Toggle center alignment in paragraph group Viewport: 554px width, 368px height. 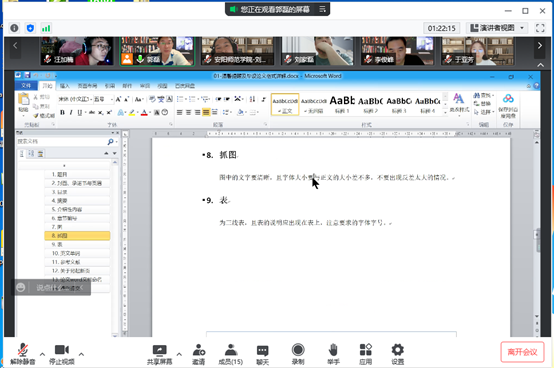pos(189,113)
